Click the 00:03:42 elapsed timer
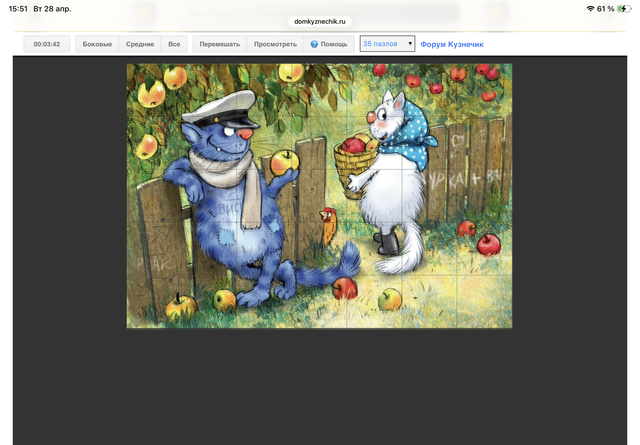Image resolution: width=640 pixels, height=445 pixels. [x=47, y=45]
